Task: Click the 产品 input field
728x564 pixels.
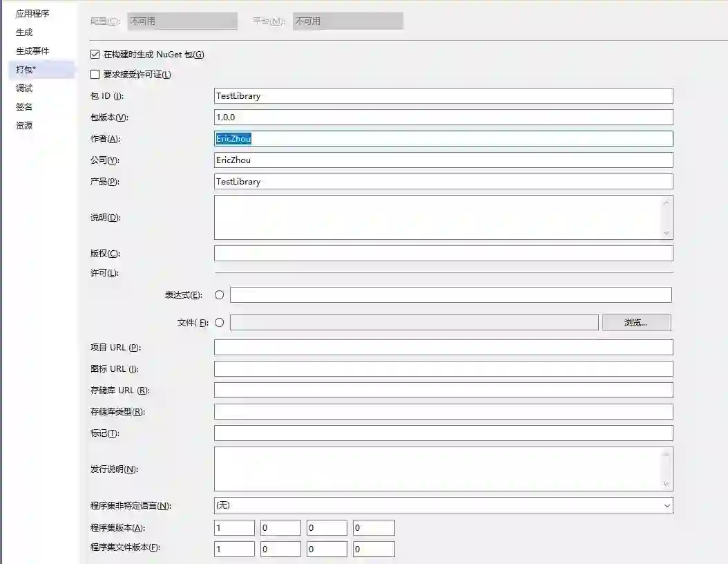Action: coord(443,181)
